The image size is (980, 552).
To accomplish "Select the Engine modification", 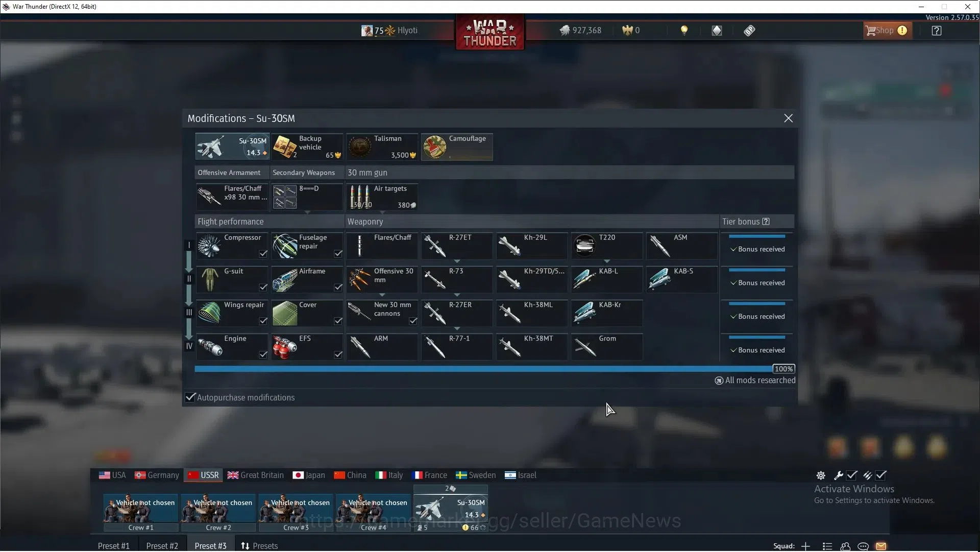I will coord(232,347).
